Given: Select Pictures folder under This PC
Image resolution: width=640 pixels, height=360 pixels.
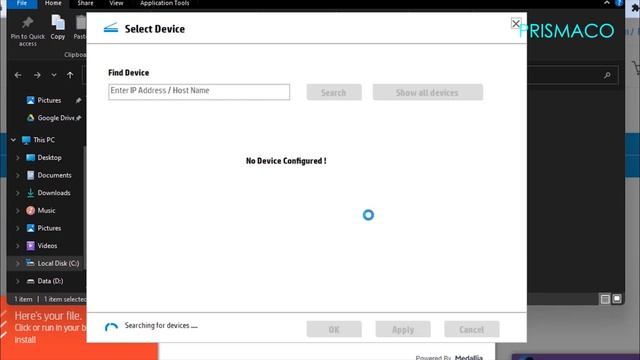Looking at the screenshot, I should coord(44,228).
